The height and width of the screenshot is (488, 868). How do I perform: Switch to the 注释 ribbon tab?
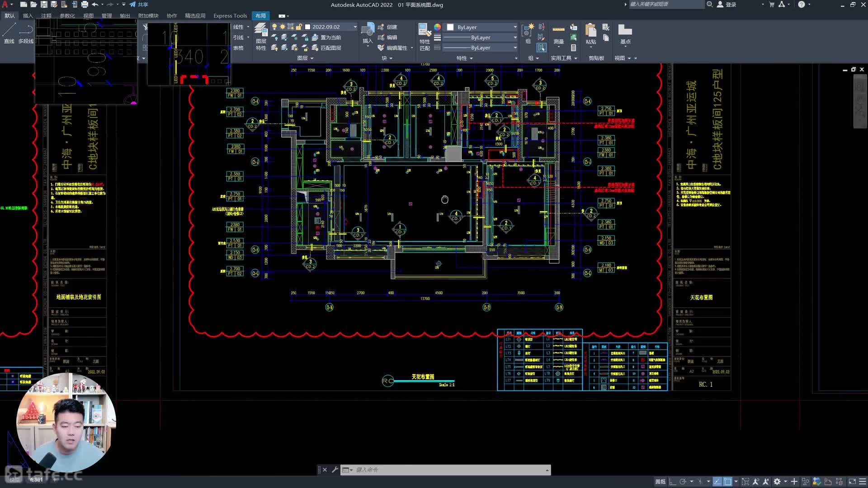46,16
